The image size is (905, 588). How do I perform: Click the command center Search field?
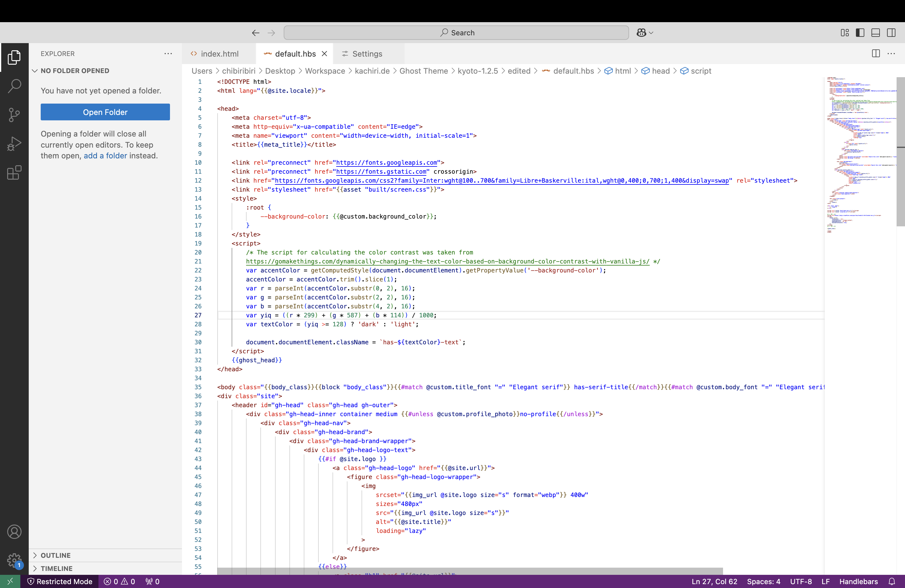[456, 33]
